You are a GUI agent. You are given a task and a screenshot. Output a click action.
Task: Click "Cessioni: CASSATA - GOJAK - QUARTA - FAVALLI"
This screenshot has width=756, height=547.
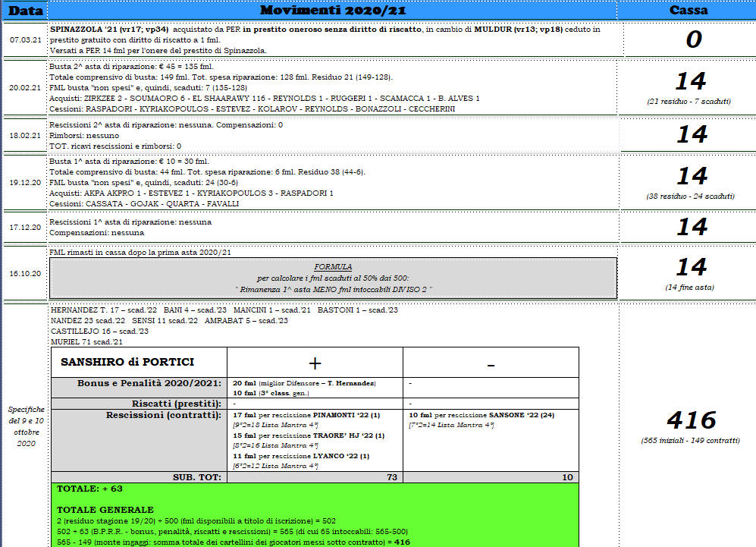click(144, 203)
